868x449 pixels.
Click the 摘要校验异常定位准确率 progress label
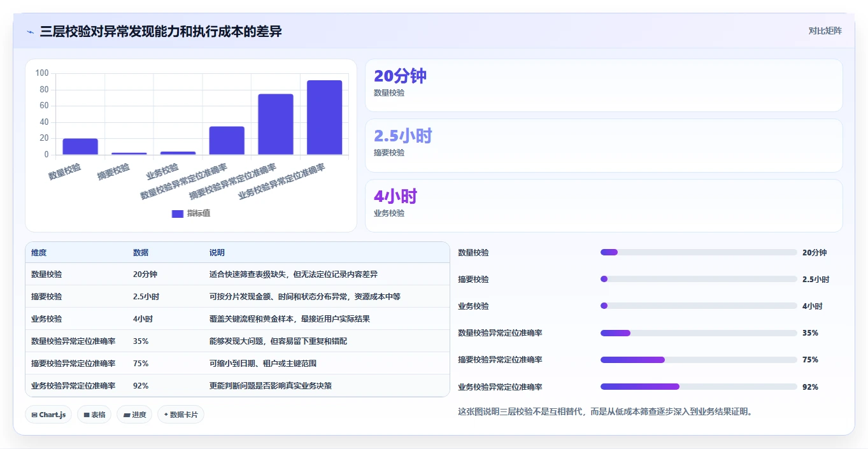tap(501, 360)
